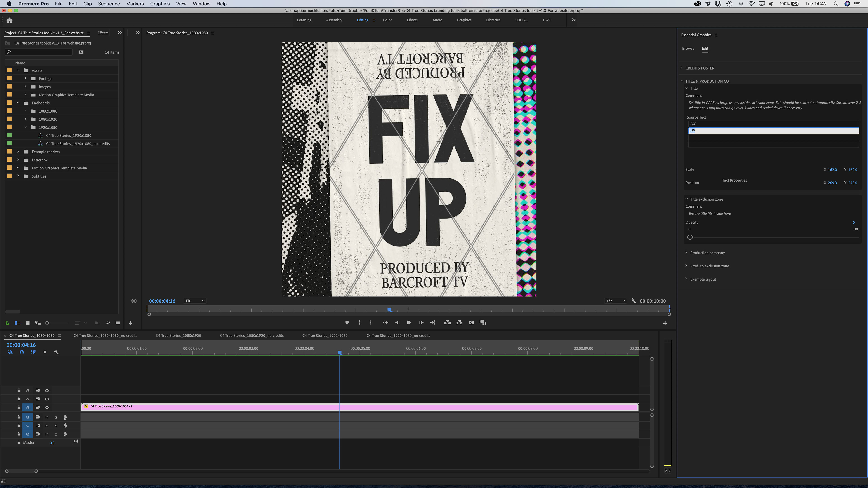Select the pink clip on V1

(360, 407)
